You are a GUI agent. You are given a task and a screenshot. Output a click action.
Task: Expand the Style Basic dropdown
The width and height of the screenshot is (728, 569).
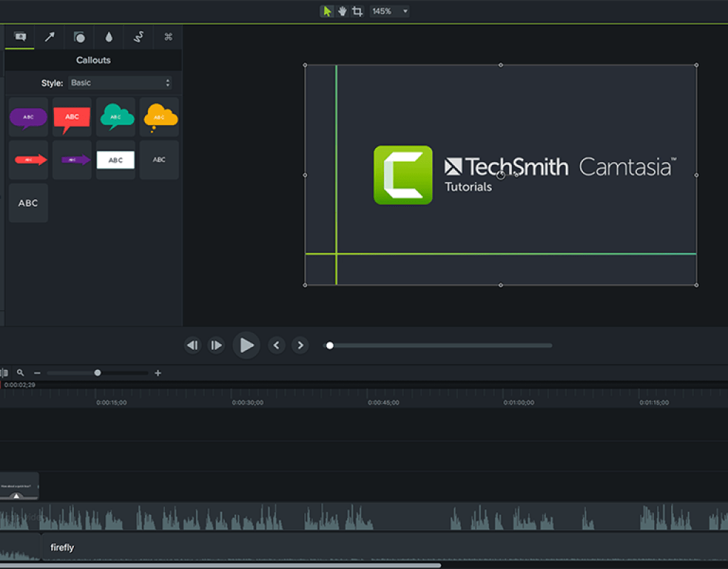(x=120, y=83)
